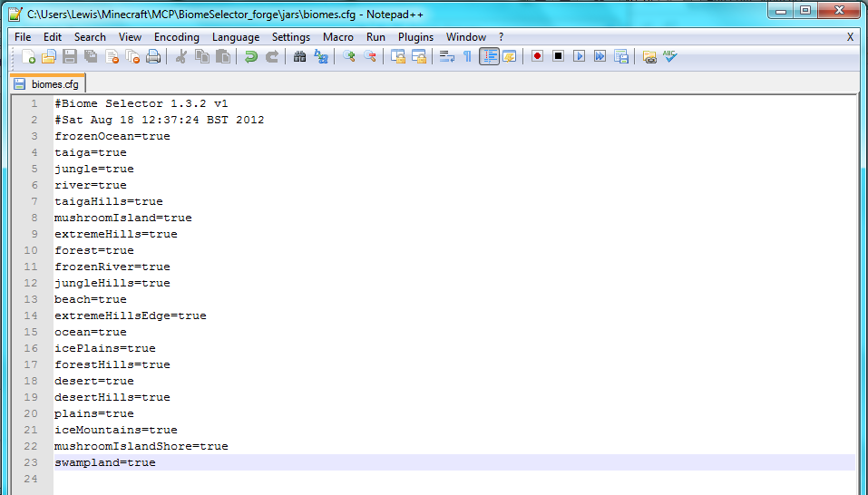Cut selection using the scissors icon
The width and height of the screenshot is (868, 495).
[180, 56]
